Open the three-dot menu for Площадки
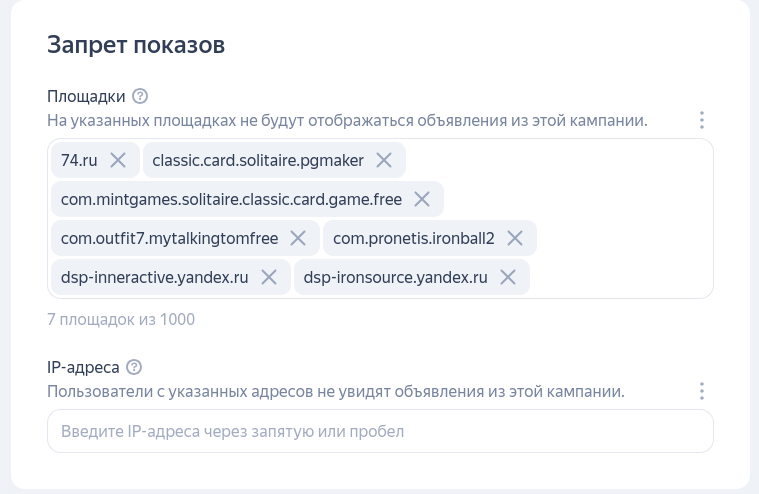This screenshot has width=759, height=494. coord(702,120)
